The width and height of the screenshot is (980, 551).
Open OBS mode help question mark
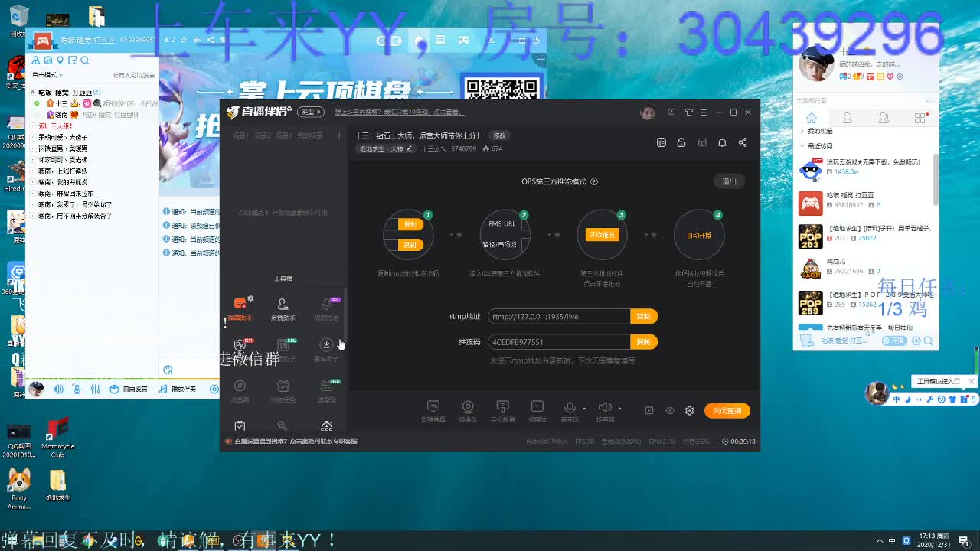pyautogui.click(x=594, y=181)
